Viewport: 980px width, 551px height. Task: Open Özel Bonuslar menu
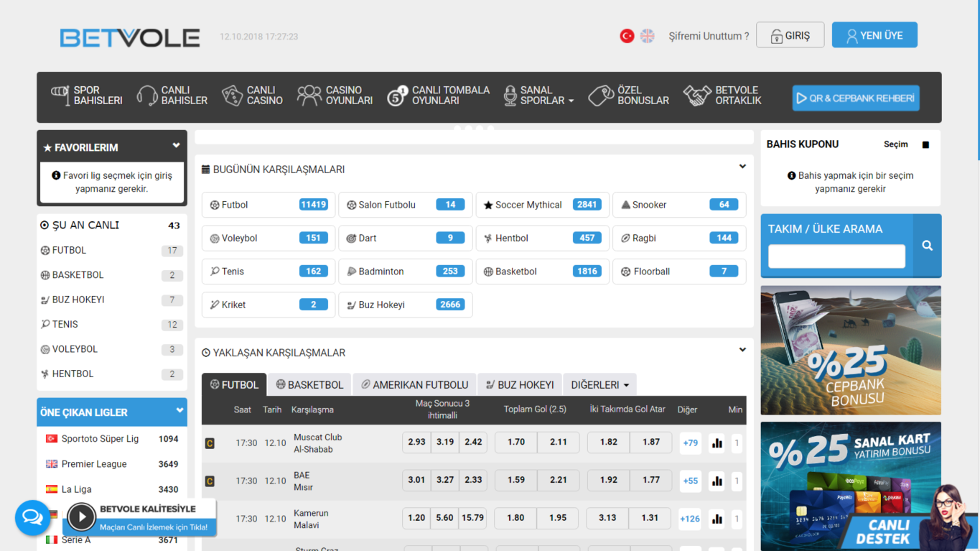point(629,96)
